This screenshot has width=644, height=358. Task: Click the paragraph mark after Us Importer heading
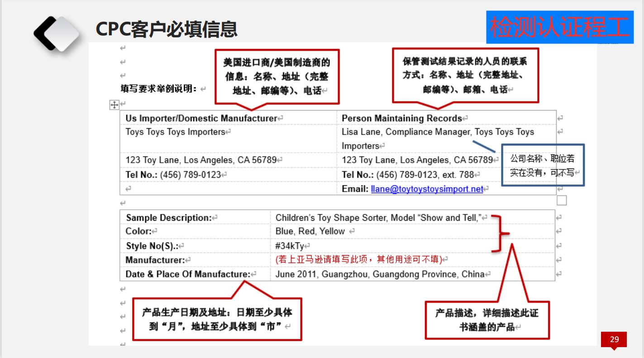(280, 118)
